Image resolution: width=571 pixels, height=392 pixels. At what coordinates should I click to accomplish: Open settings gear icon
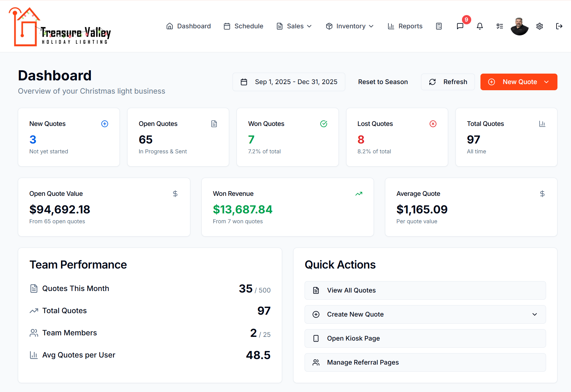(539, 26)
